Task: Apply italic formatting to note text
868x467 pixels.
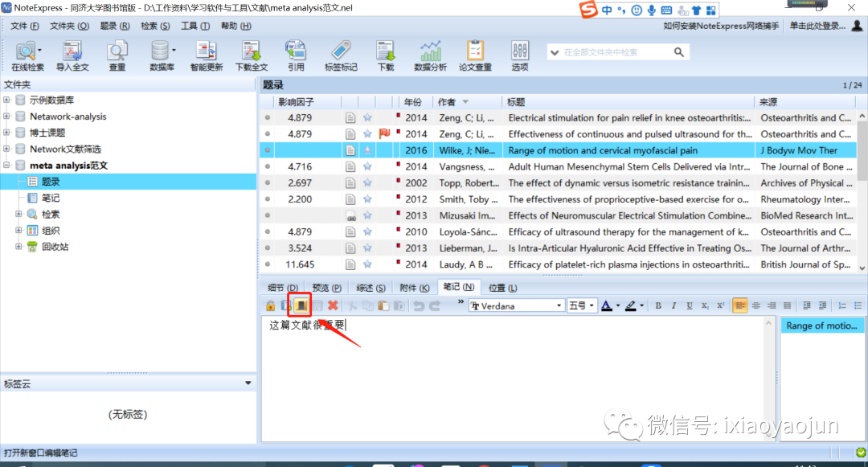Action: coord(674,305)
